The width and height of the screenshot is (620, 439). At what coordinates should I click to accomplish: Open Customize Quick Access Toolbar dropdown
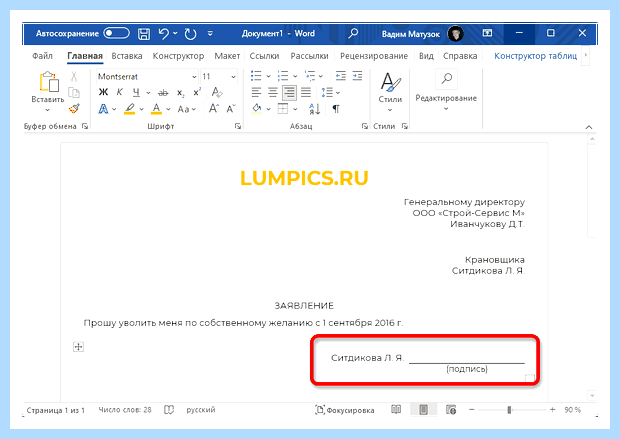(210, 34)
